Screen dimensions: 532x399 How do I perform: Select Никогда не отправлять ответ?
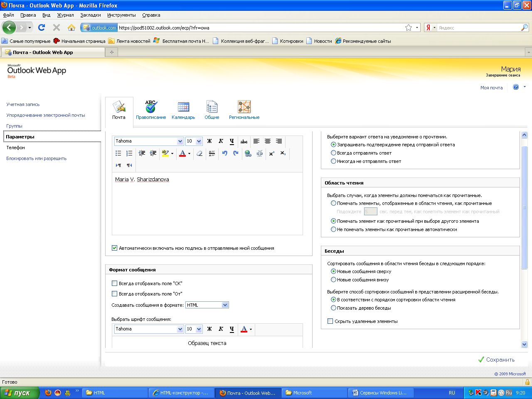click(333, 161)
